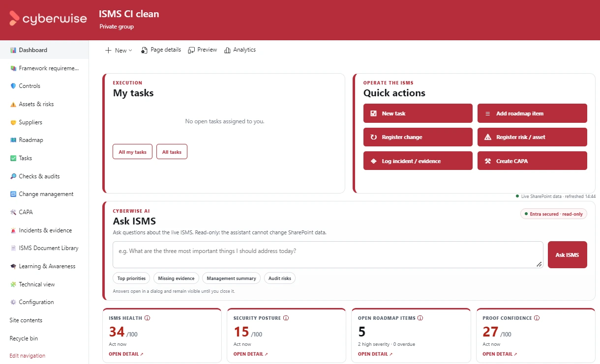The width and height of the screenshot is (600, 364).
Task: Click the Edit navigation link
Action: 28,356
